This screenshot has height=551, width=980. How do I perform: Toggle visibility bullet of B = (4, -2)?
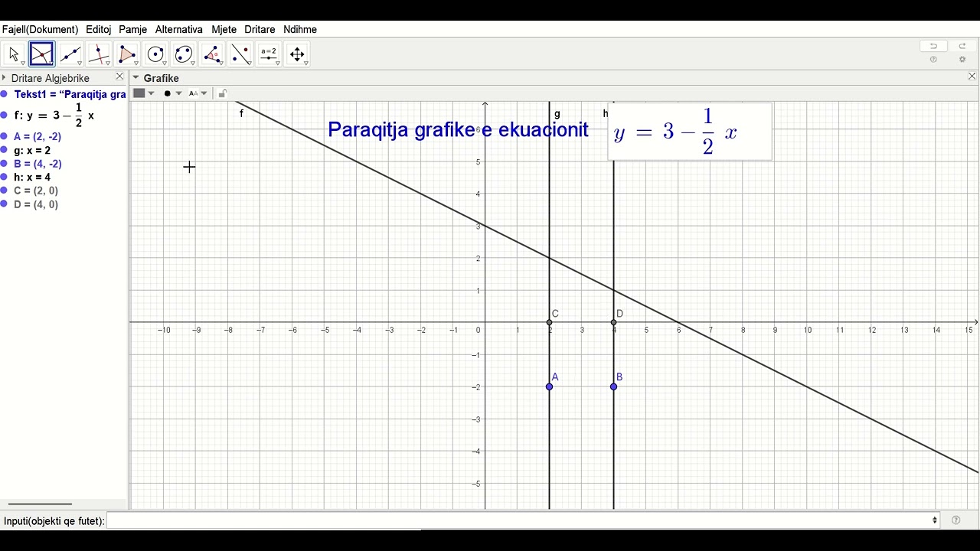(4, 164)
